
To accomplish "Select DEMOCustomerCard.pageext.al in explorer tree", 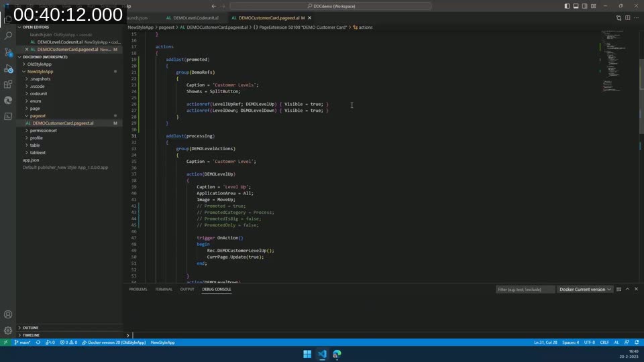I will point(63,123).
